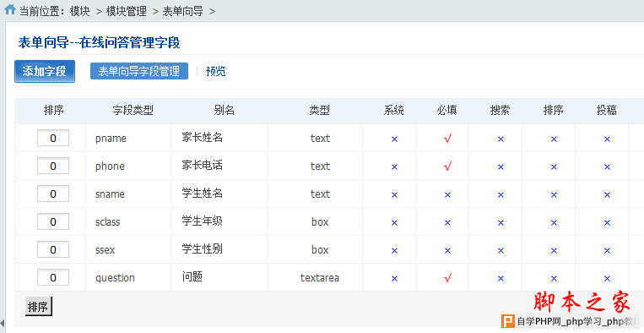
Task: Click the 投稿 cross icon for question
Action: pos(607,279)
